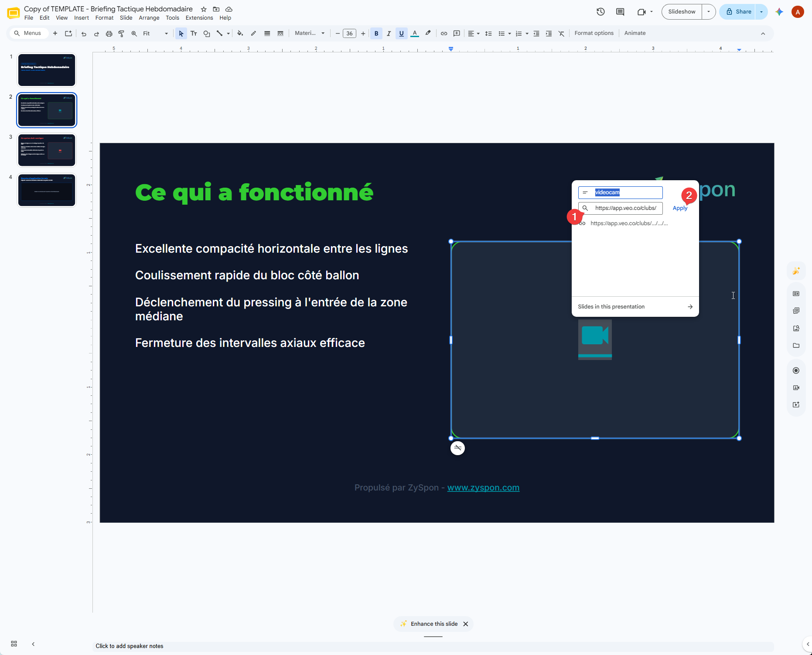The width and height of the screenshot is (812, 655).
Task: Select the Paint format tool
Action: [x=121, y=34]
